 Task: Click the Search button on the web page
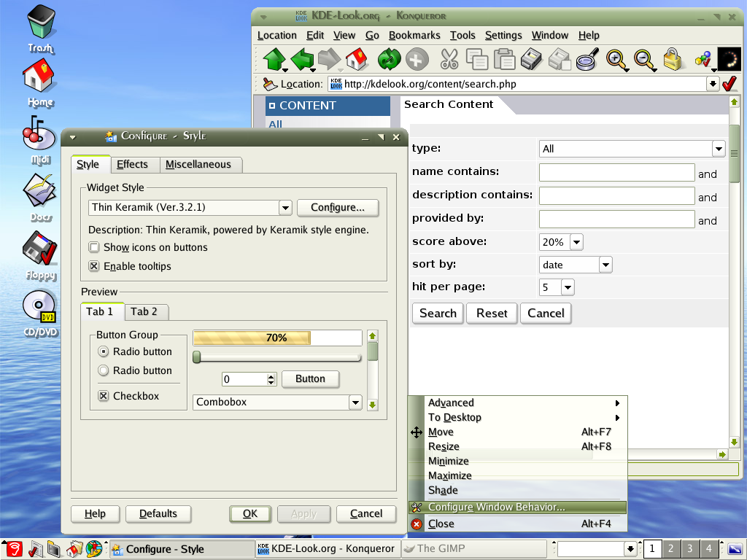point(438,314)
